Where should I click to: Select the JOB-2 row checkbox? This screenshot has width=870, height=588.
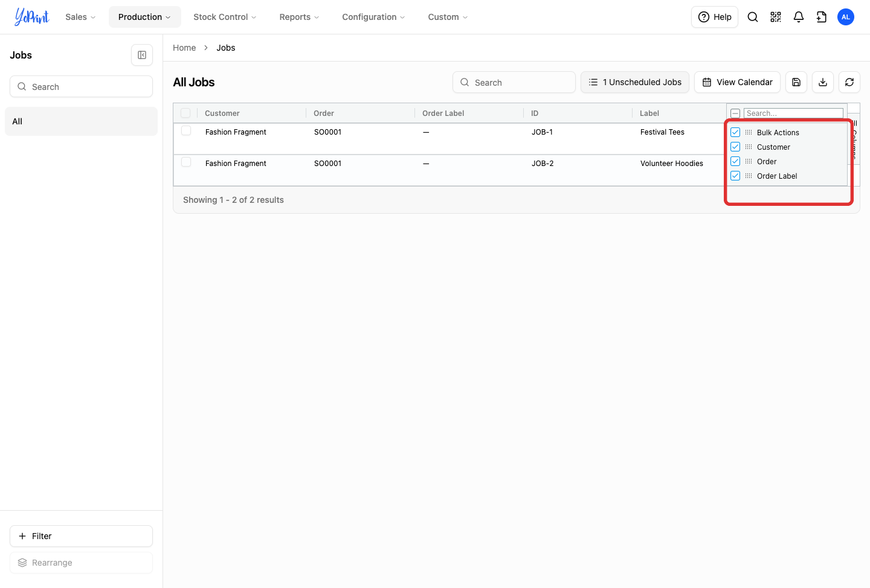pyautogui.click(x=186, y=162)
